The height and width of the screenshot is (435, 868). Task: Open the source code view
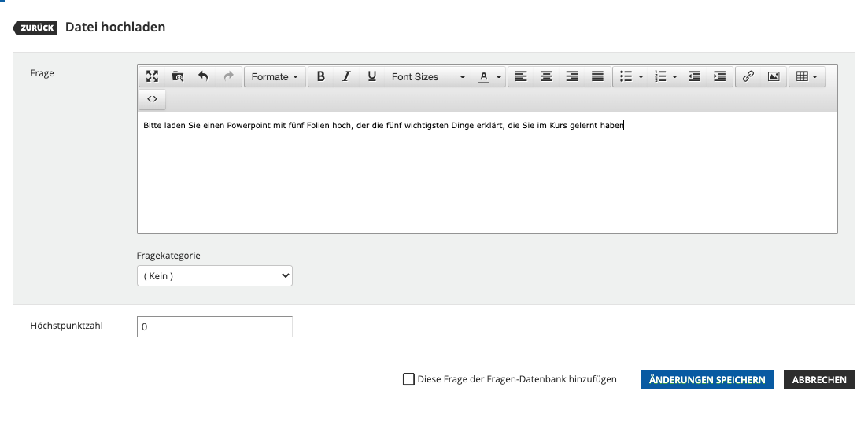pyautogui.click(x=153, y=99)
